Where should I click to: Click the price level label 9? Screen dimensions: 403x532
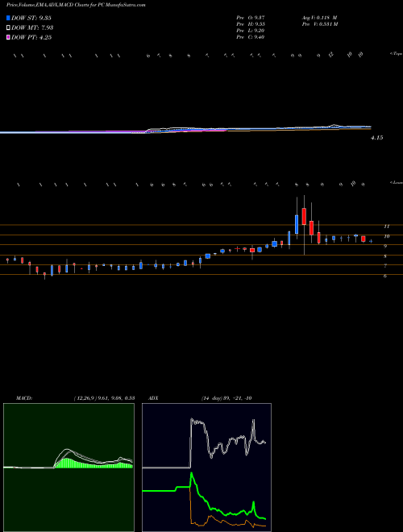(x=385, y=246)
